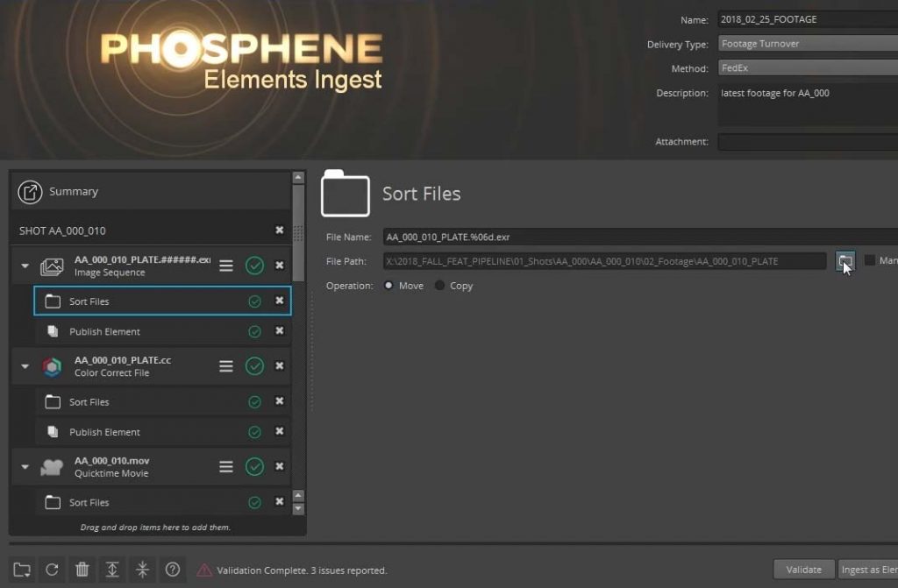Click into the Description text box

(808, 105)
